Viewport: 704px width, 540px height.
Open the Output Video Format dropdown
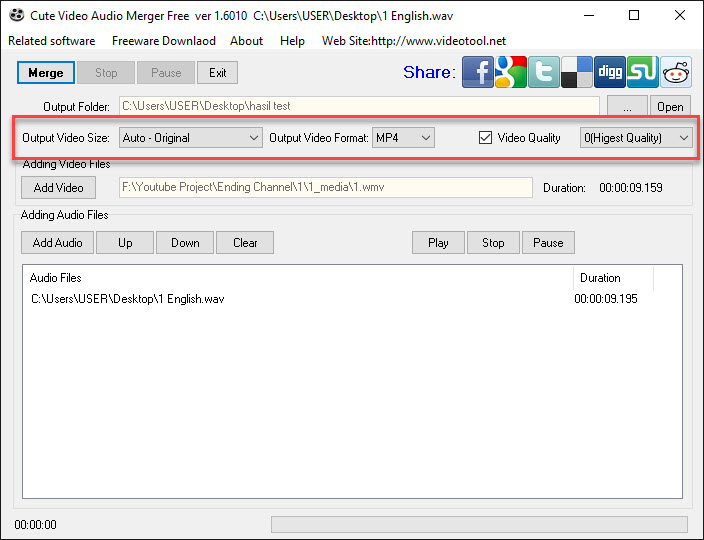403,138
